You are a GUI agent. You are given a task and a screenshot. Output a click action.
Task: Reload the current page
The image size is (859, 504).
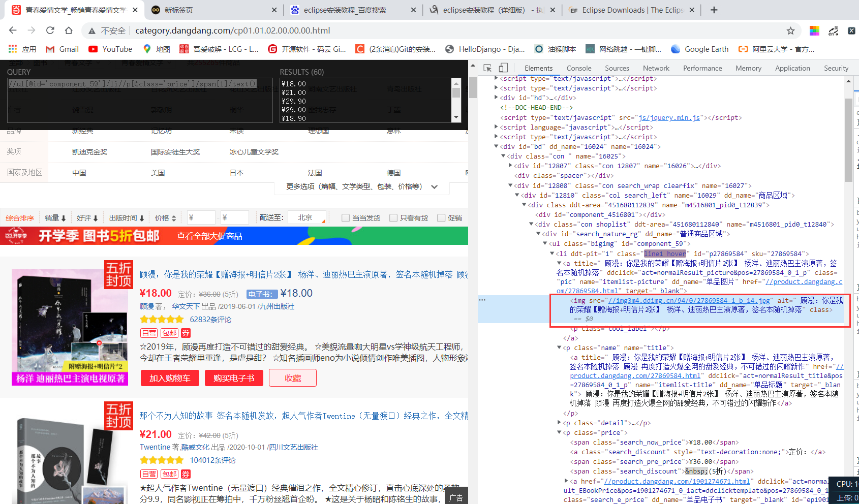[50, 30]
